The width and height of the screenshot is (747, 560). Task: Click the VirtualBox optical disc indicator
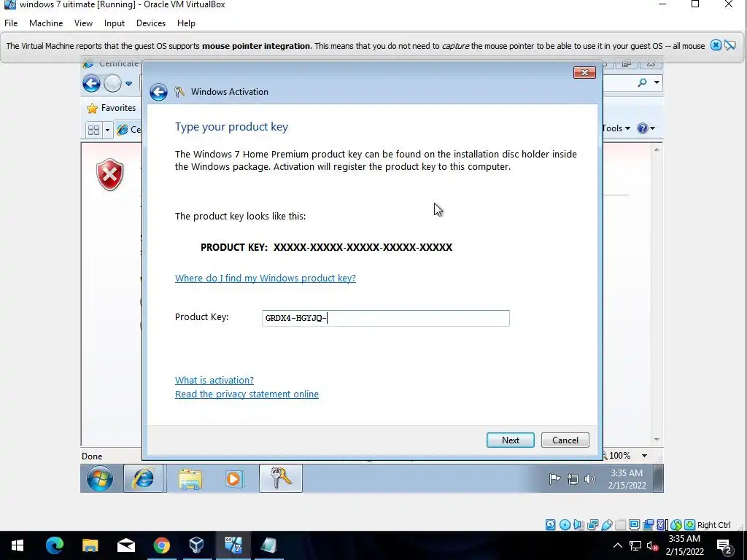[565, 525]
